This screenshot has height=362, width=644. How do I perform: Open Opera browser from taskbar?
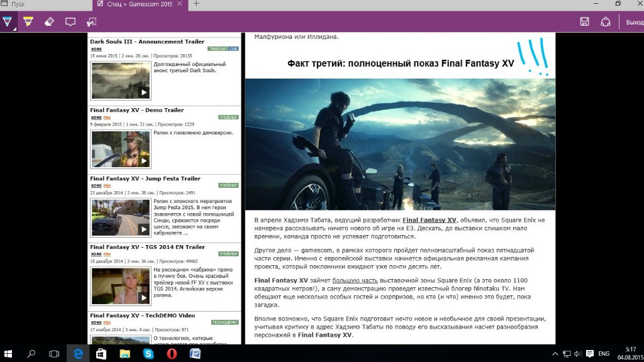pos(172,353)
